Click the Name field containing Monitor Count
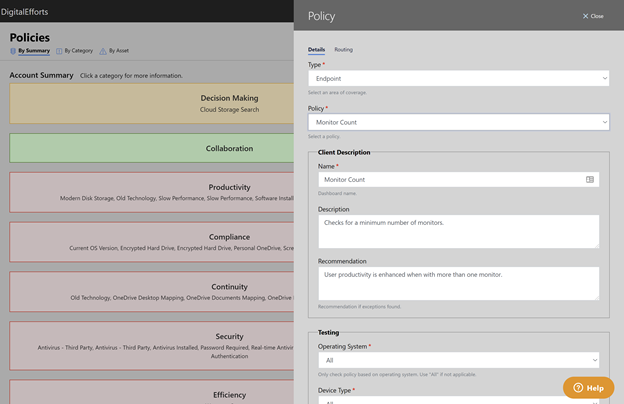Screen dimensions: 624x404 point(458,180)
